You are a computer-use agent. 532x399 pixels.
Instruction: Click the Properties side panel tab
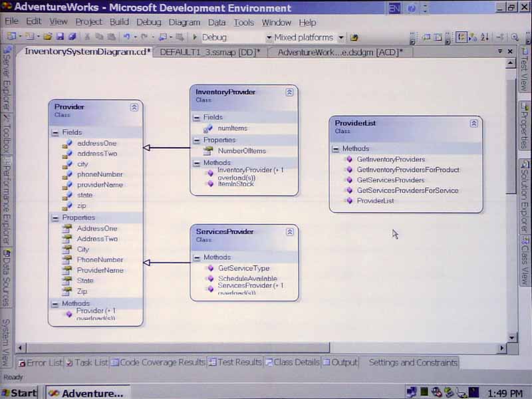click(525, 125)
